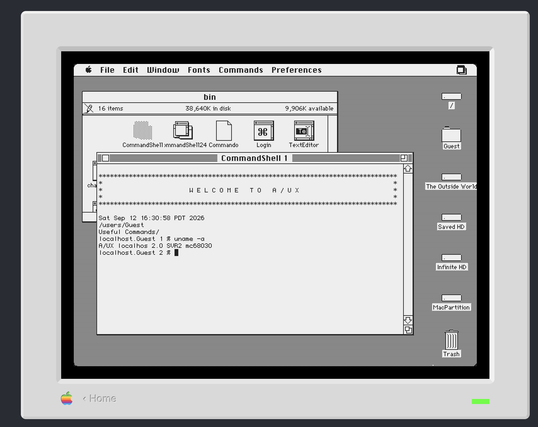538x427 pixels.
Task: Click the "16 items" status in bin window
Action: [110, 108]
